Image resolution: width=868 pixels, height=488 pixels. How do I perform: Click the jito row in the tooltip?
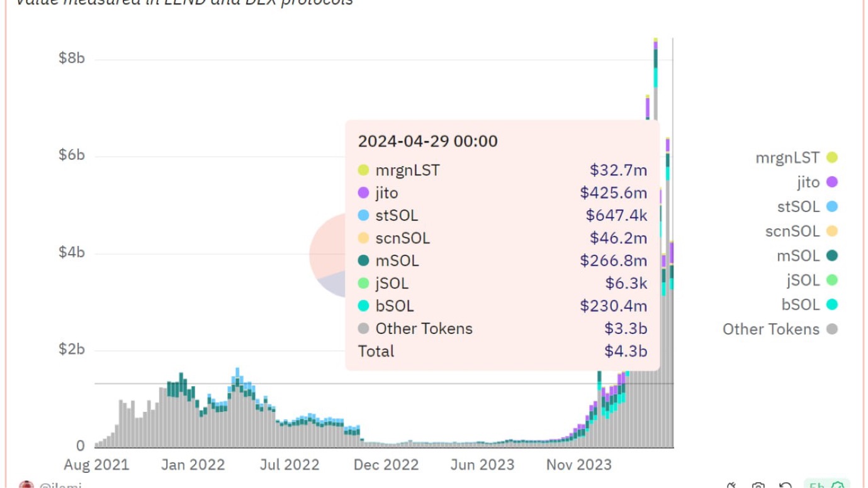click(502, 193)
